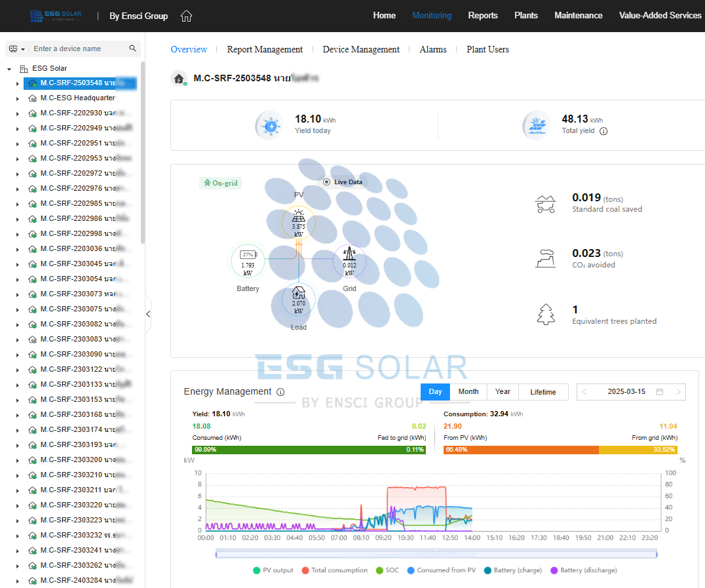Click plant icon for M.C-SRF-2303232

pyautogui.click(x=32, y=536)
